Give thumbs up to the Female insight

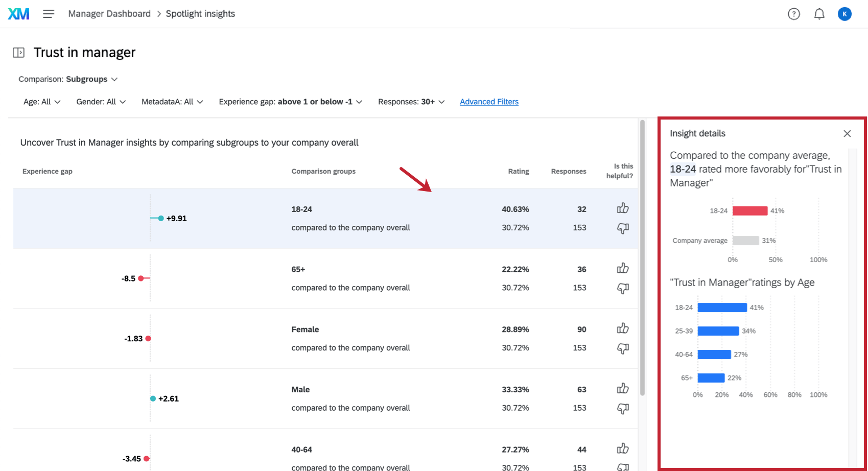[622, 328]
